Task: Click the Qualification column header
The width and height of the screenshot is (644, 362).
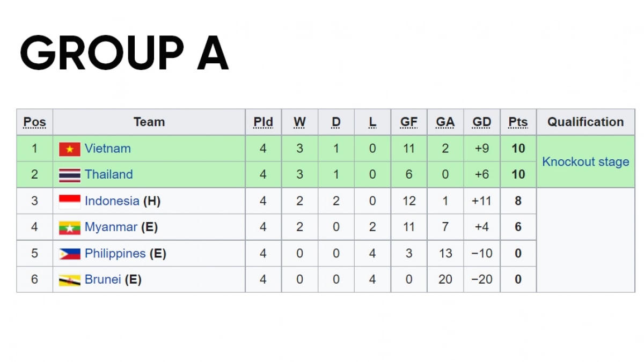Action: tap(586, 122)
